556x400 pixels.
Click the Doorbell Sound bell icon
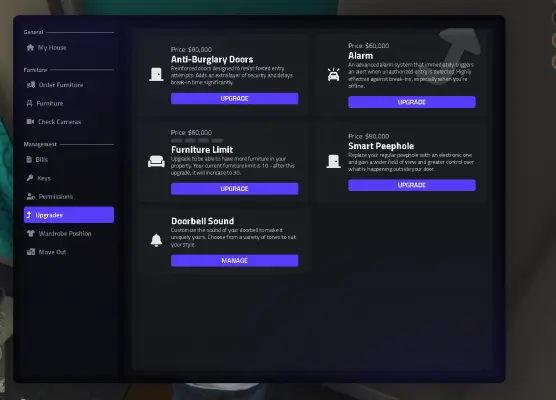coord(156,240)
